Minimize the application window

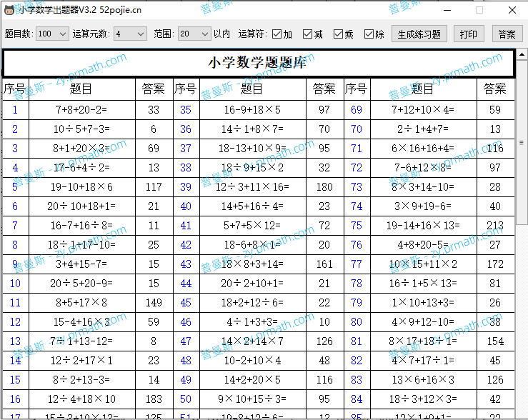[447, 10]
